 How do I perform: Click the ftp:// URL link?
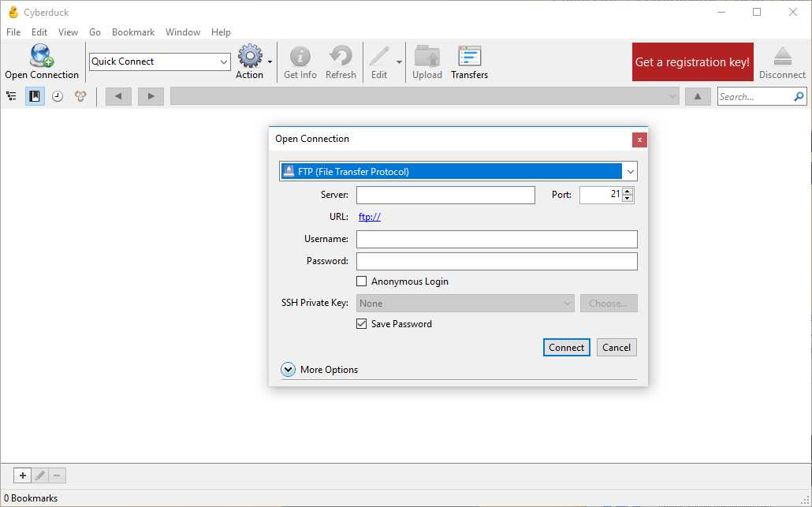tap(369, 217)
